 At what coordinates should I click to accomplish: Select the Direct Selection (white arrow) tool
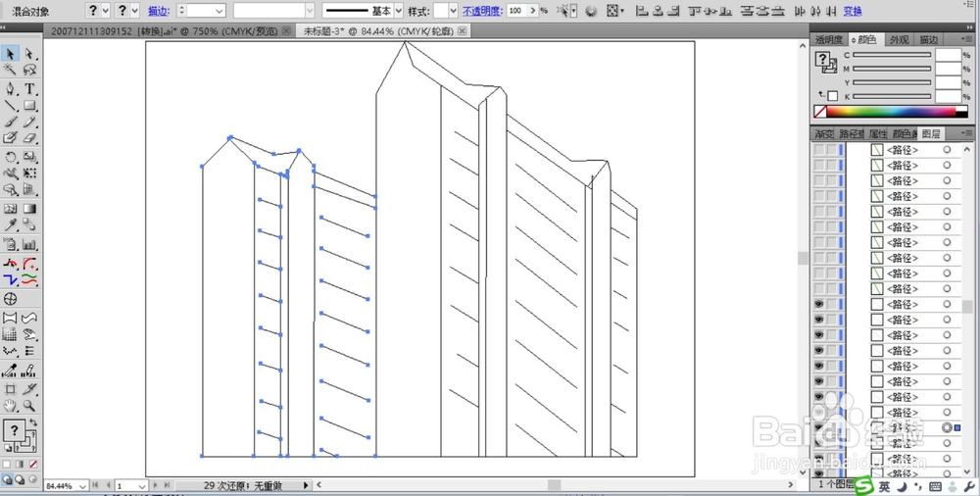click(x=29, y=54)
